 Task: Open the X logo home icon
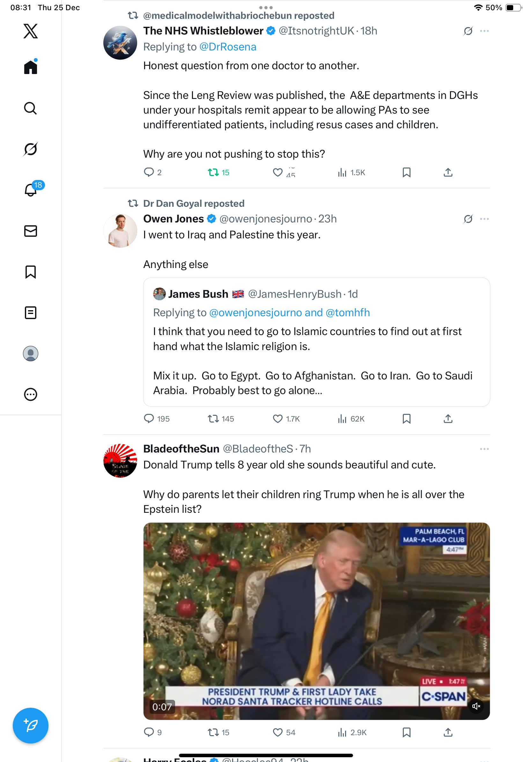[31, 31]
